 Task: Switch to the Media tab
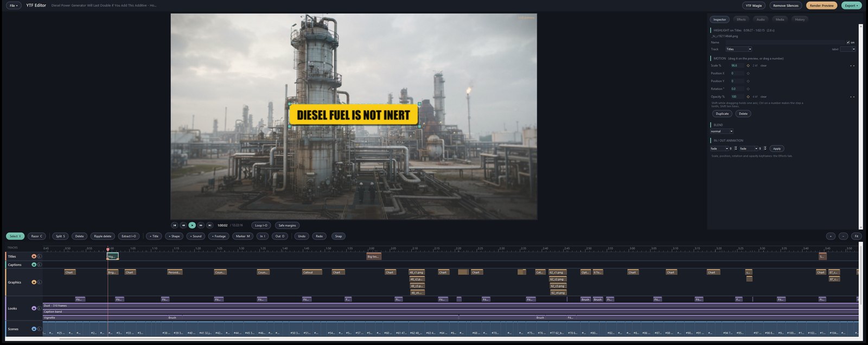coord(780,20)
